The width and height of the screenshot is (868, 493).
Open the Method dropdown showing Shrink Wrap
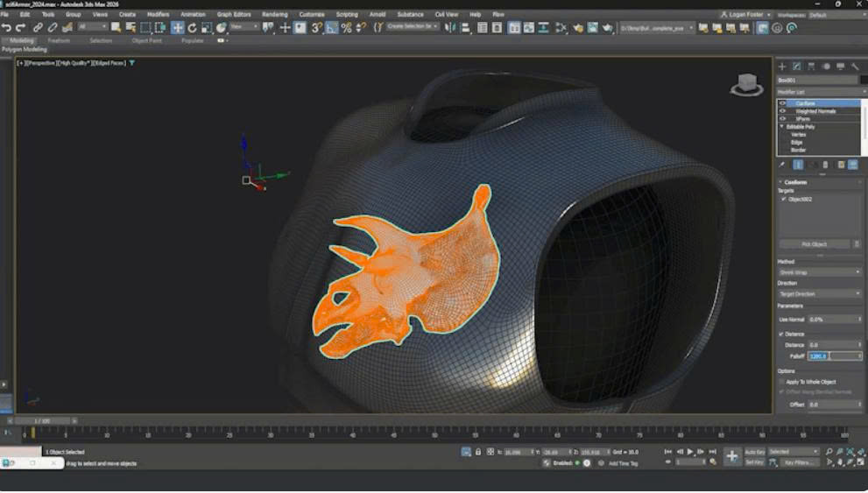point(820,272)
